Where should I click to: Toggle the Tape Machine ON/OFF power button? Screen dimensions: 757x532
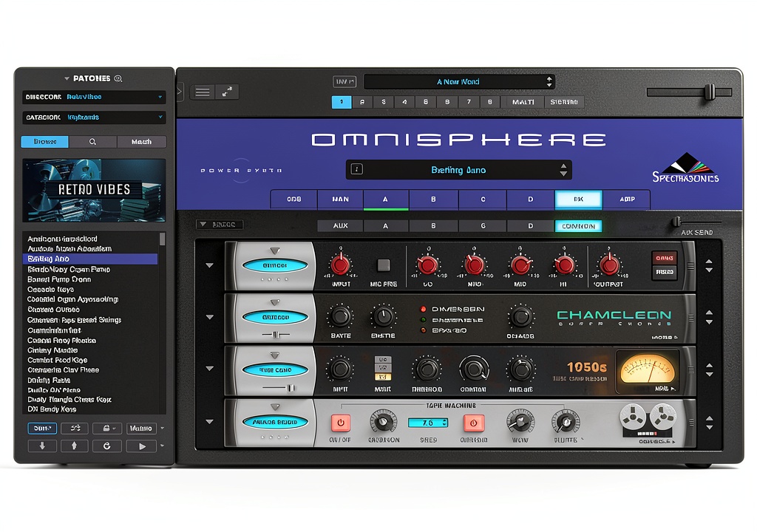tap(340, 423)
